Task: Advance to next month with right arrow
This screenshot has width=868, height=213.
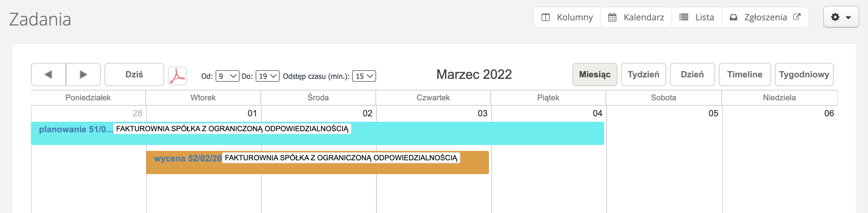Action: [x=83, y=75]
